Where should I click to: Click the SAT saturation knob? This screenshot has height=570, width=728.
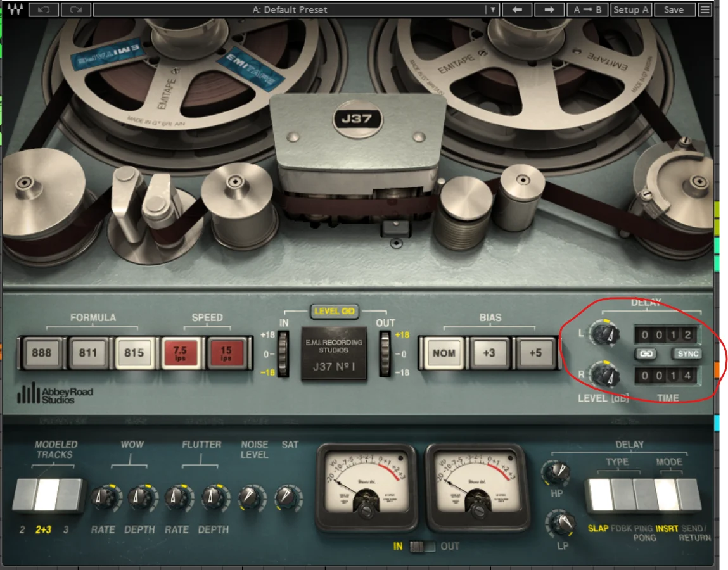point(288,498)
